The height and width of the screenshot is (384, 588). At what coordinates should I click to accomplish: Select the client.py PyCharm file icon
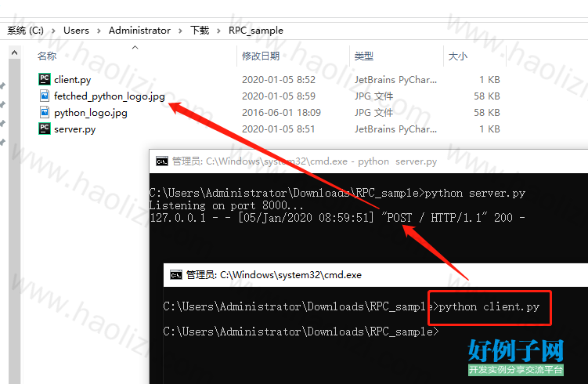click(x=45, y=79)
